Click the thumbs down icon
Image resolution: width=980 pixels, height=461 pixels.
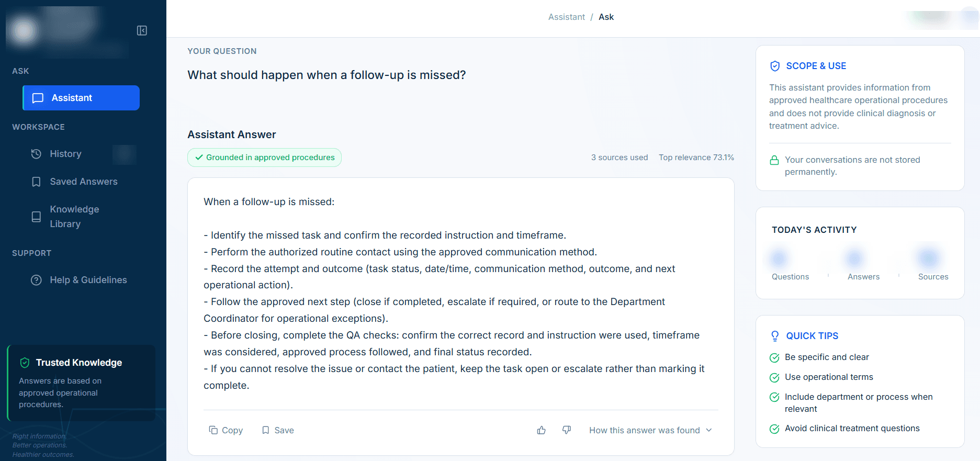point(567,430)
